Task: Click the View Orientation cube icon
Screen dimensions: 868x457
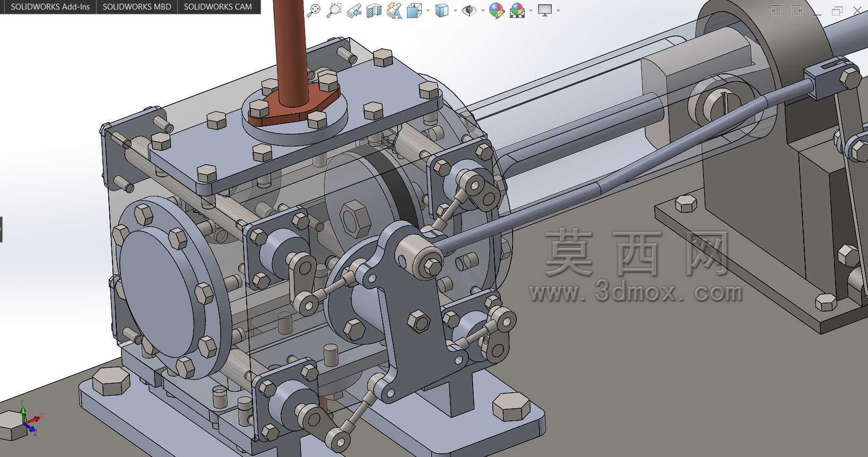Action: coord(413,10)
